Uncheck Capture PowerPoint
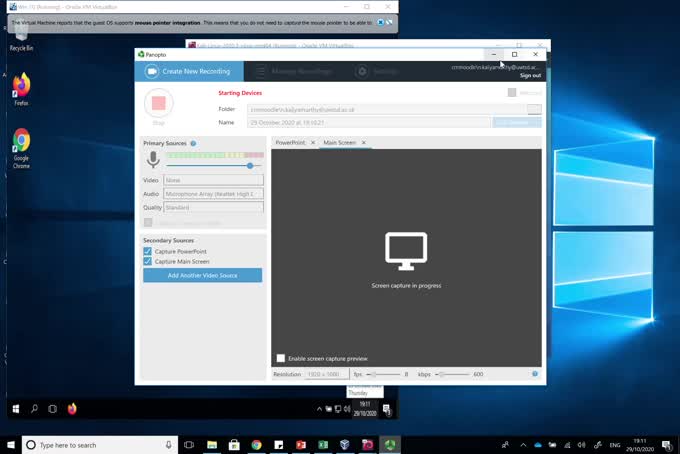680x454 pixels. tap(148, 251)
